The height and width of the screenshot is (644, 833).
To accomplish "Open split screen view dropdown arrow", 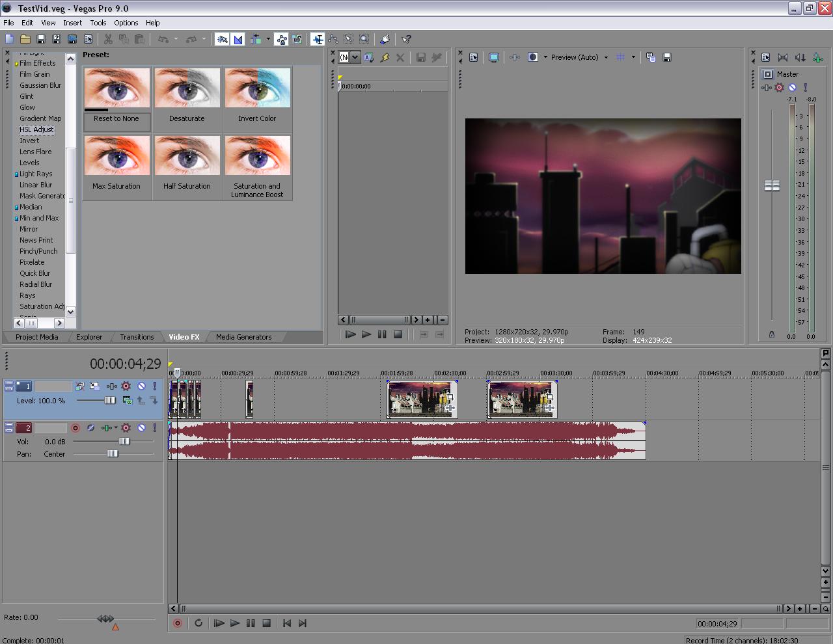I will click(545, 57).
